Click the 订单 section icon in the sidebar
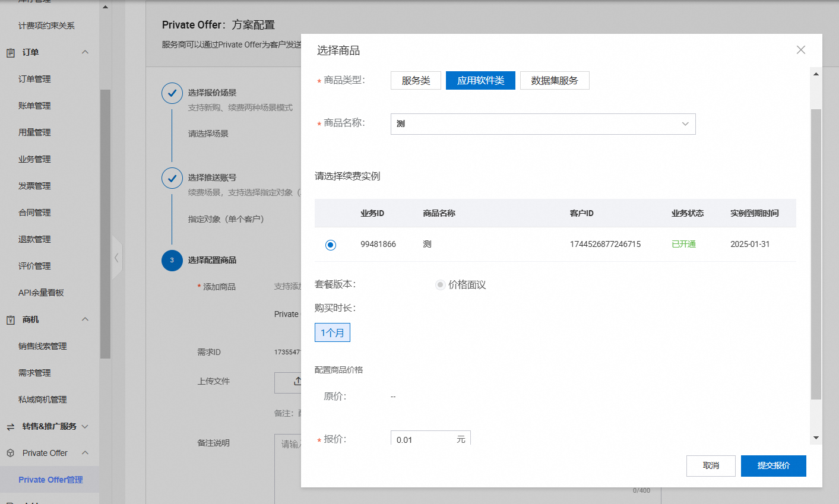The width and height of the screenshot is (839, 504). coord(11,53)
